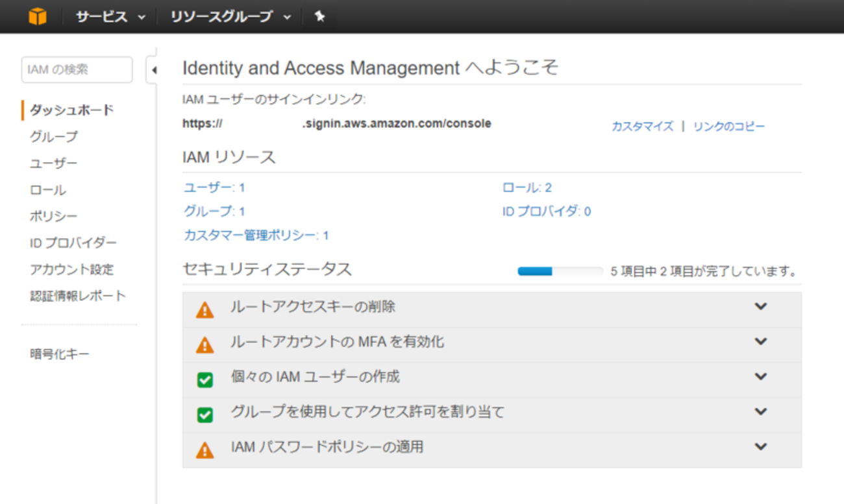Click the AWS cube logo icon
This screenshot has height=504, width=844.
(x=38, y=17)
